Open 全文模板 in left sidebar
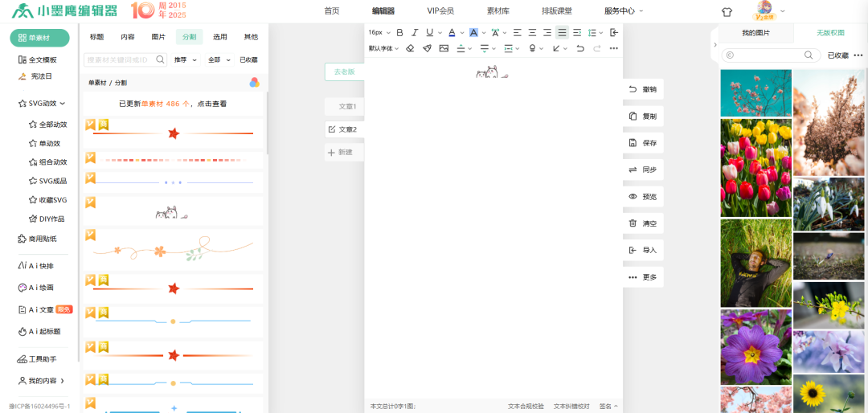This screenshot has height=413, width=868. click(37, 59)
